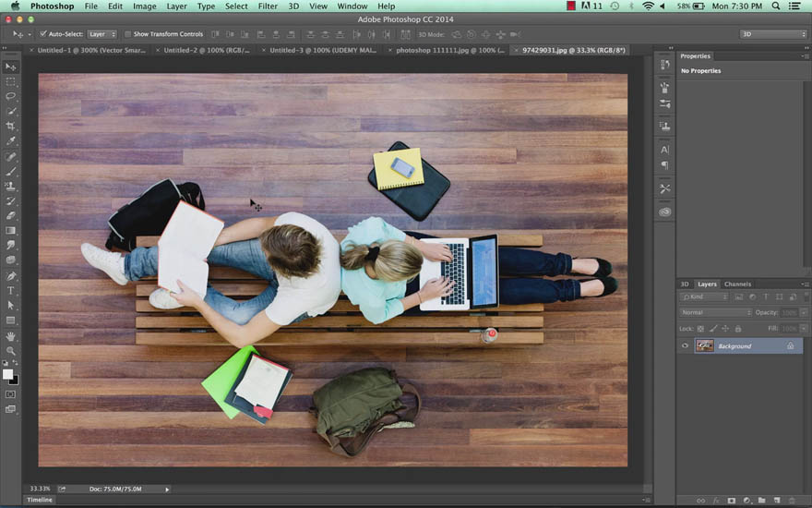Enable Show Transform Controls checkbox
812x508 pixels.
tap(127, 34)
